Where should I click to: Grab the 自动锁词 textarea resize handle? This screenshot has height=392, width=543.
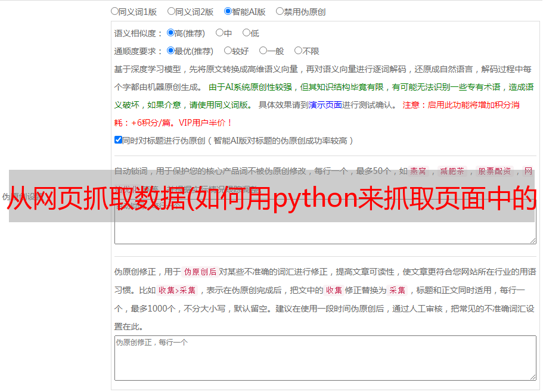pos(533,241)
